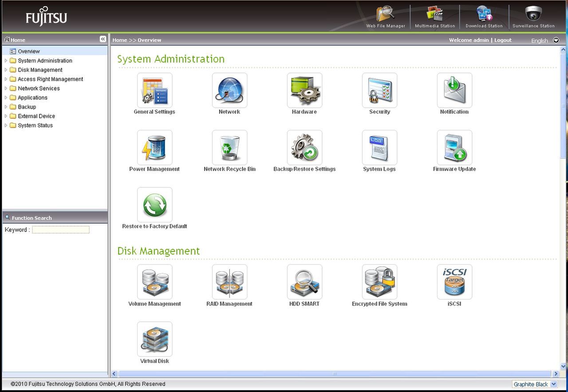This screenshot has width=568, height=392.
Task: Click the Disk Management section heading
Action: (158, 251)
